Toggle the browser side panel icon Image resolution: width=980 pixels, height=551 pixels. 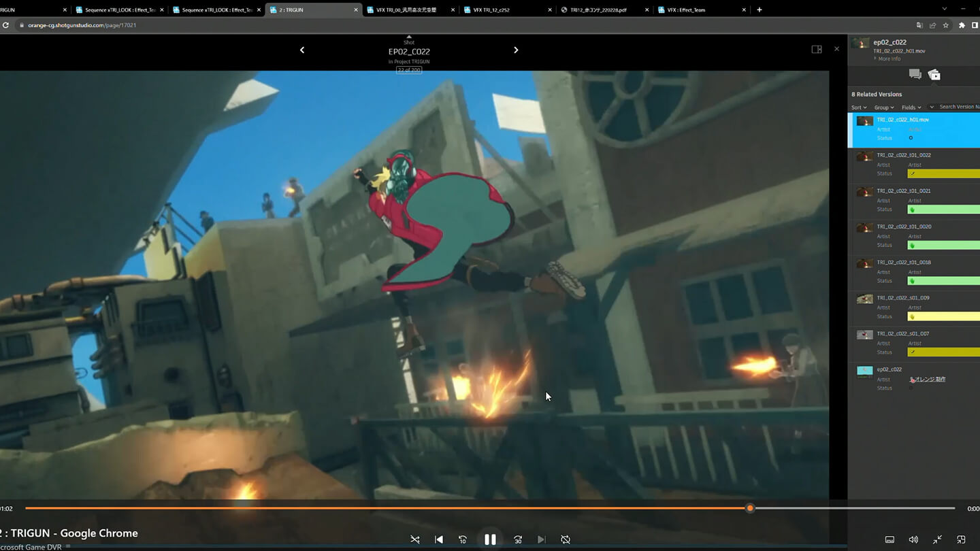(x=975, y=25)
